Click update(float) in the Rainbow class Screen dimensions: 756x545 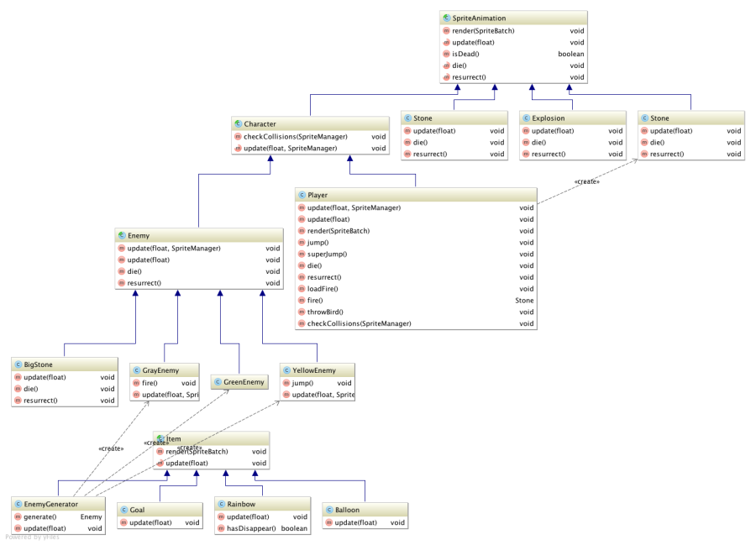click(x=248, y=516)
